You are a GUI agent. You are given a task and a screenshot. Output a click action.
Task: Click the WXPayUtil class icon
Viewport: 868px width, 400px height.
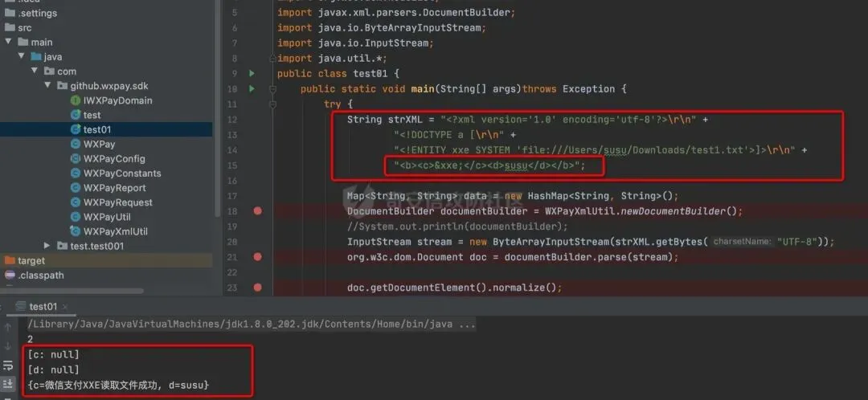coord(76,217)
